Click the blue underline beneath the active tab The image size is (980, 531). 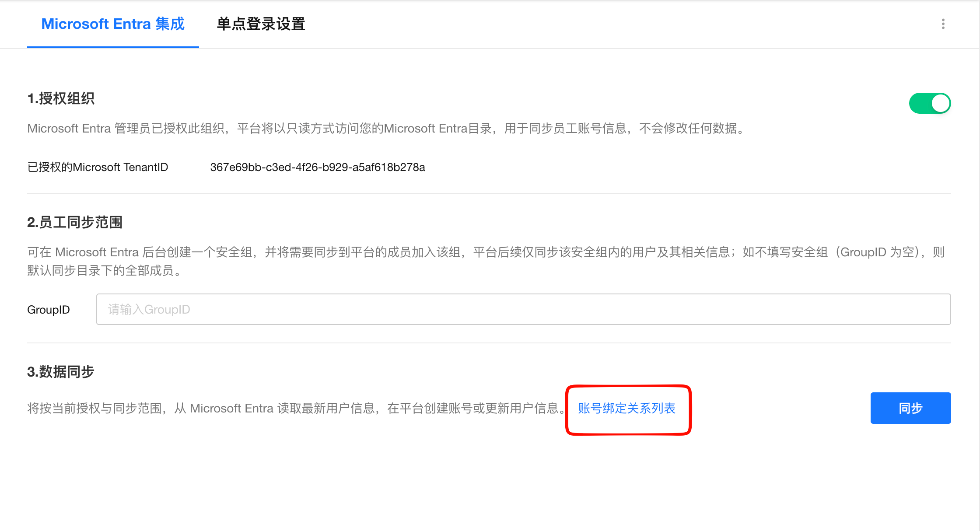[x=113, y=47]
